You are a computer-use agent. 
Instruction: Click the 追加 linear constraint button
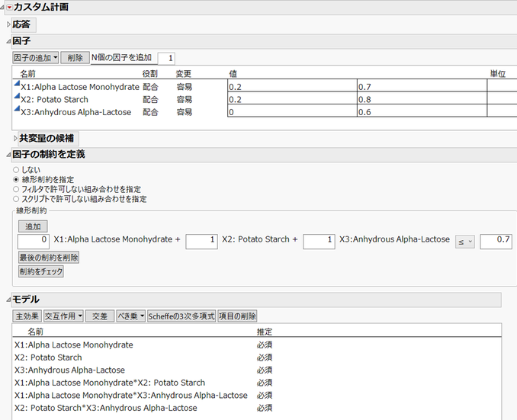pyautogui.click(x=33, y=226)
